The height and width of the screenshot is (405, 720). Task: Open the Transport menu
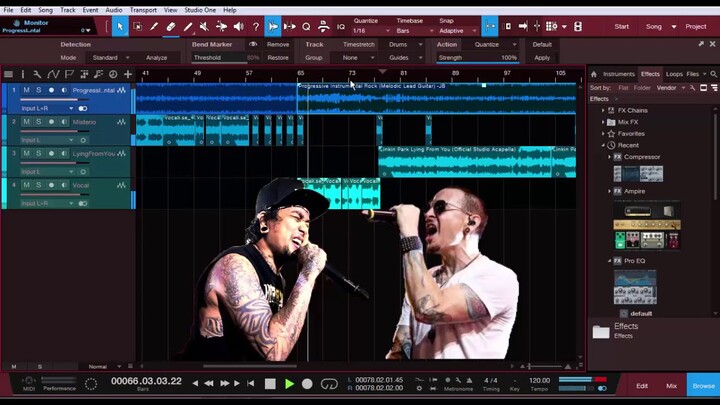pos(143,10)
